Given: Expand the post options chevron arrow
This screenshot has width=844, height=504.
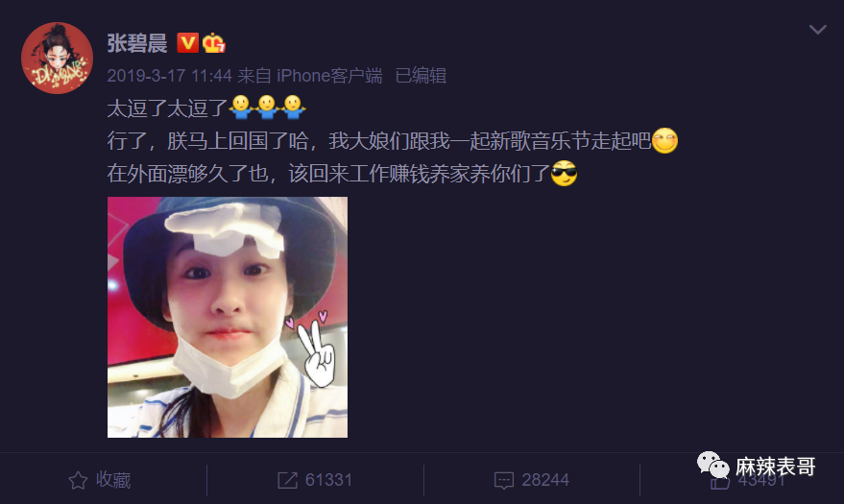Looking at the screenshot, I should pos(818,30).
